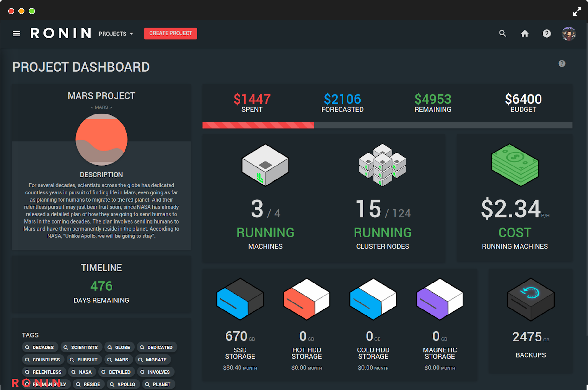Click the dashboard help icon below the avatar
Screen dimensions: 588x390
pyautogui.click(x=562, y=64)
